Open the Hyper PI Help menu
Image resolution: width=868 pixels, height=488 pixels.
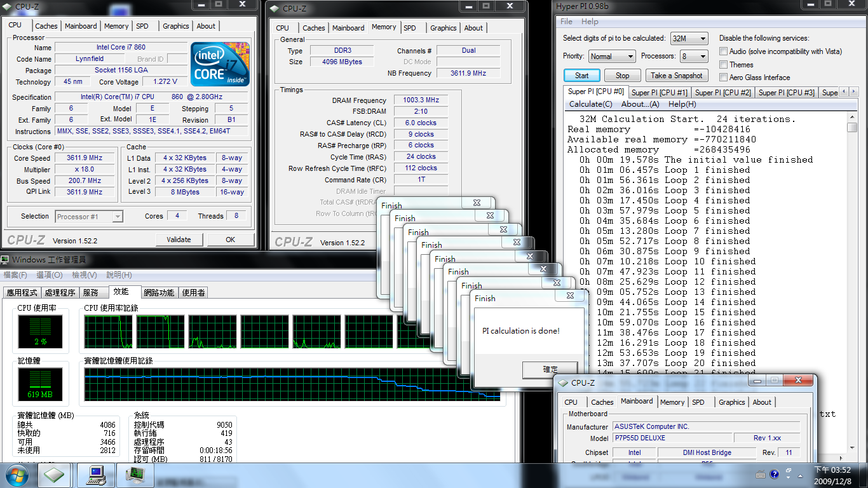[590, 22]
